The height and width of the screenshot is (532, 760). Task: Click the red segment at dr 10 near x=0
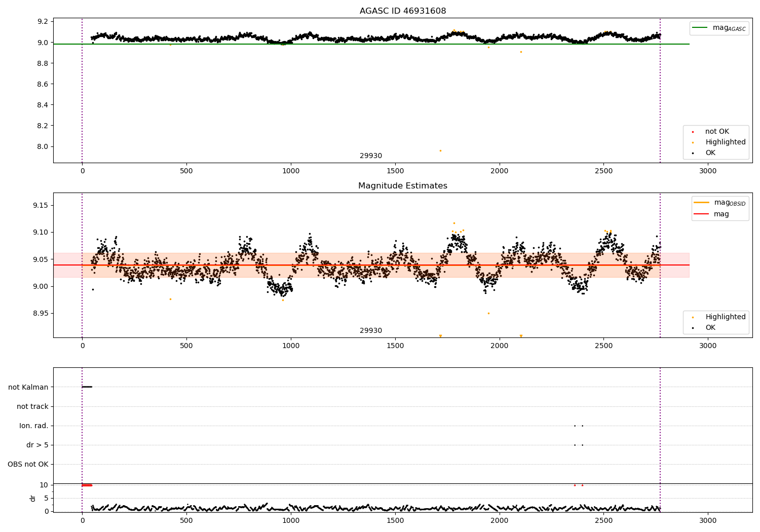(87, 485)
